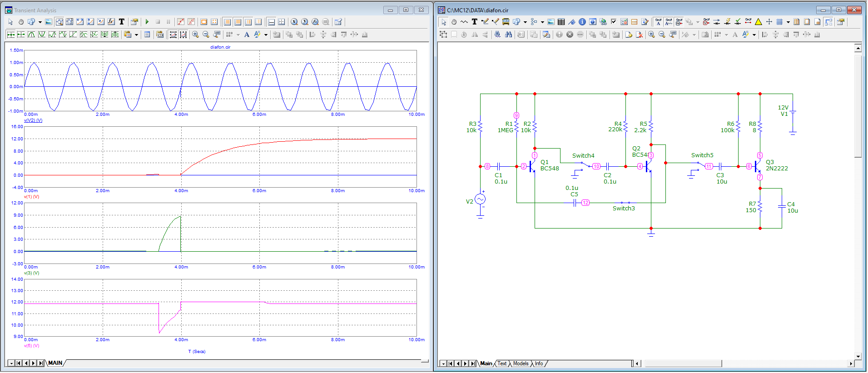
Task: Zoom out on the schematic
Action: (x=662, y=35)
